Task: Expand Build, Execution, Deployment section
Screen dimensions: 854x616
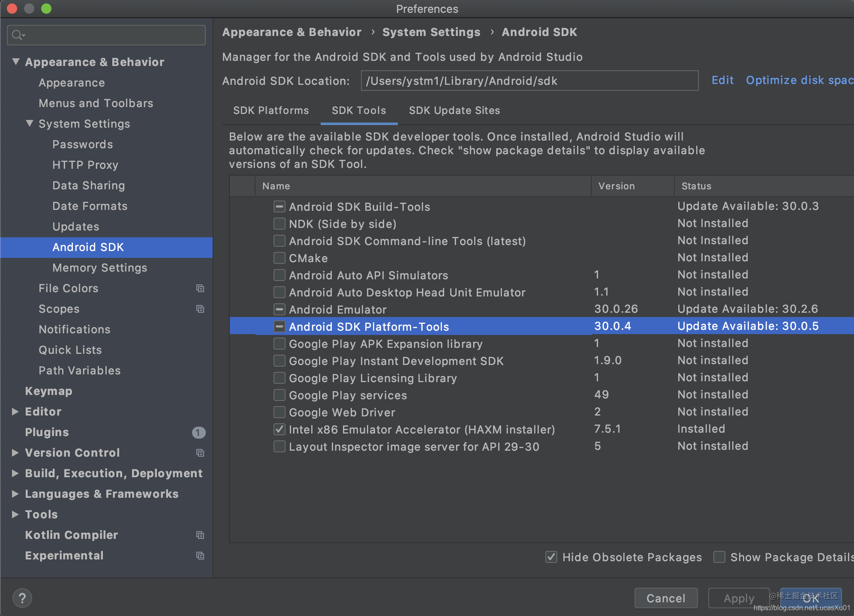Action: tap(15, 473)
